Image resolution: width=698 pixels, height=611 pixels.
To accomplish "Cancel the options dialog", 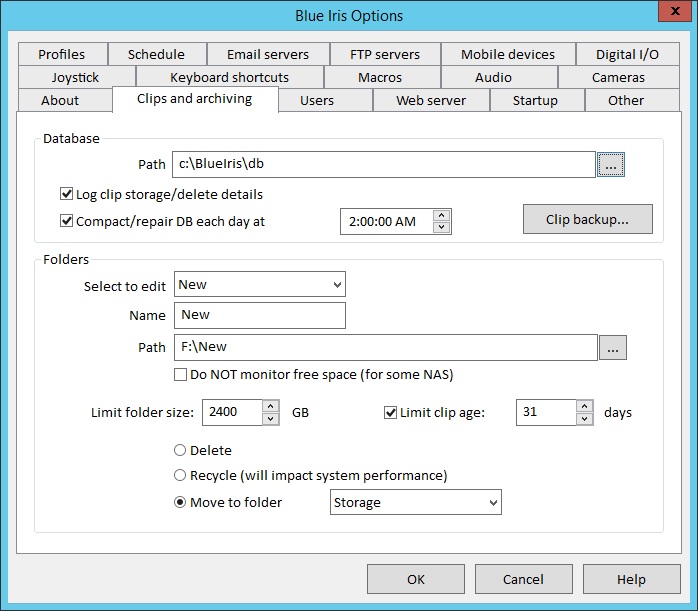I will coord(524,579).
